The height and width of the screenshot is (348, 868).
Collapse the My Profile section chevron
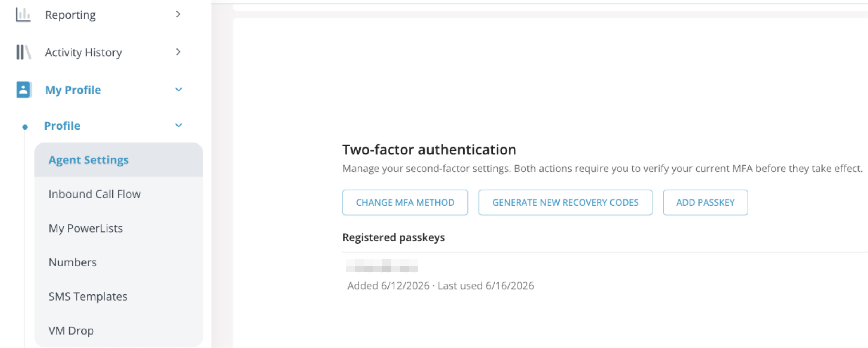point(179,90)
